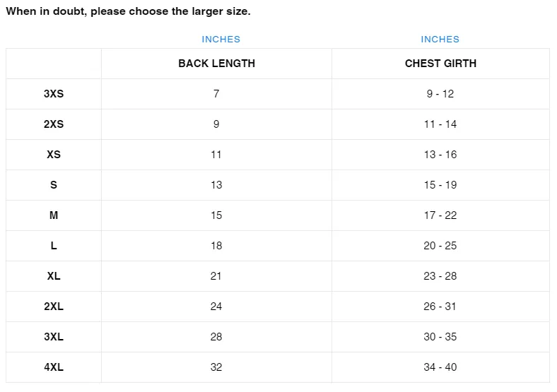Click the 17 - 22 chest girth value
This screenshot has width=557, height=392.
click(440, 215)
